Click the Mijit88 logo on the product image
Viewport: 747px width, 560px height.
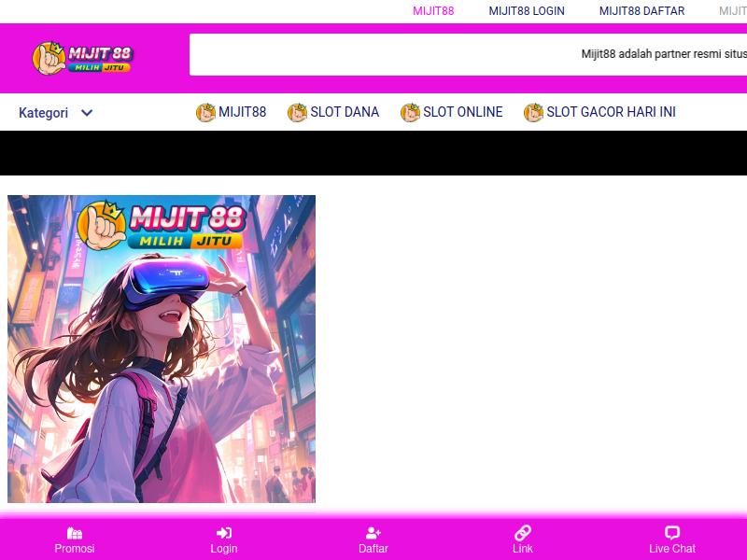point(162,225)
